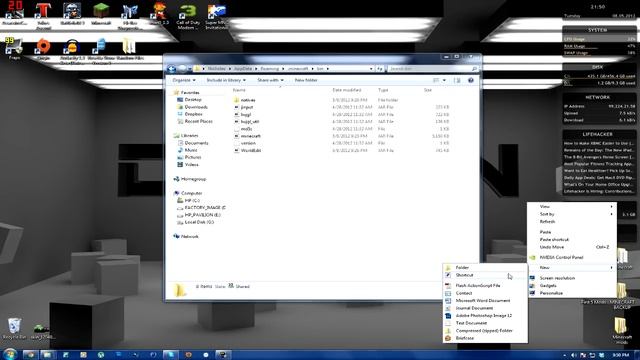Choose Folder in the New submenu

click(x=485, y=268)
